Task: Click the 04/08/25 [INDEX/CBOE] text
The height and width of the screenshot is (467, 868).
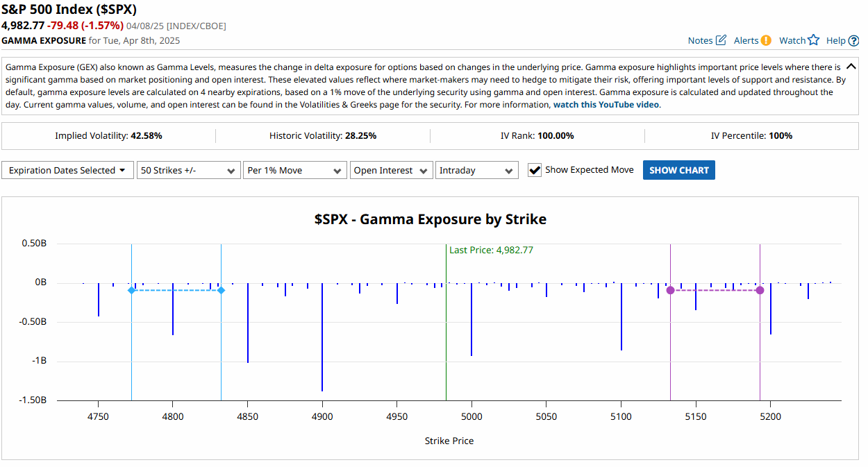Action: coord(176,26)
